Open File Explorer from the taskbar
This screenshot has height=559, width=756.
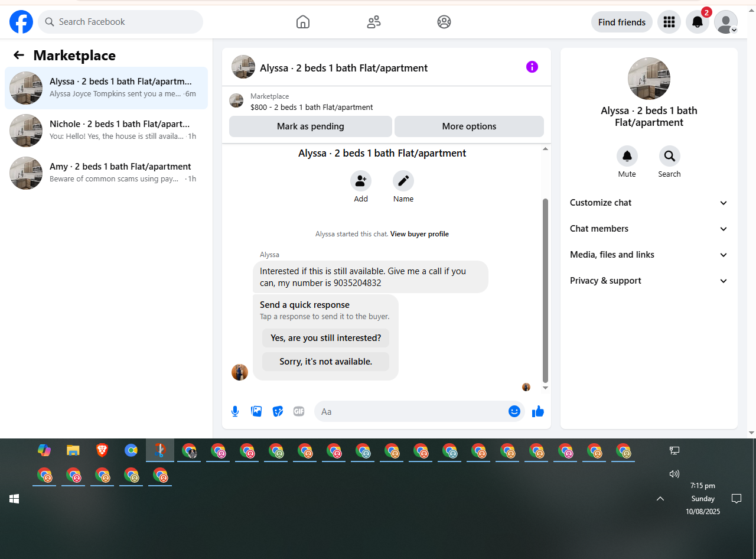point(73,450)
